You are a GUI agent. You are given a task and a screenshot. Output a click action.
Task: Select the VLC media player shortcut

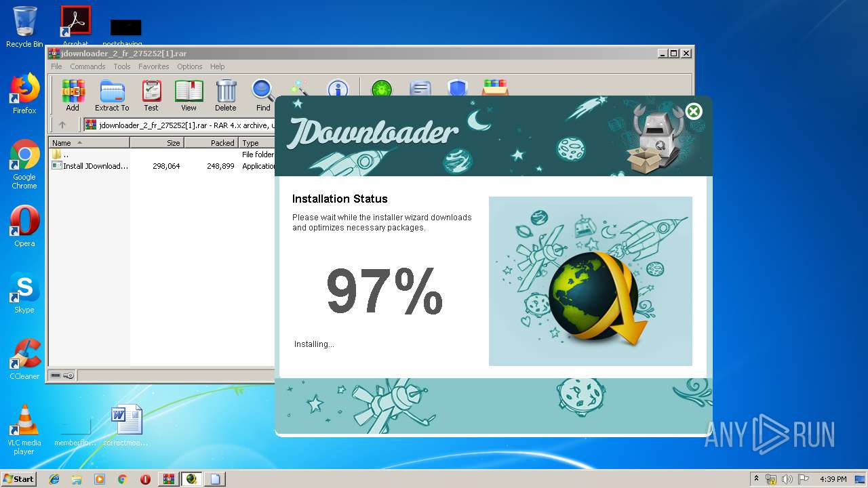pos(24,430)
